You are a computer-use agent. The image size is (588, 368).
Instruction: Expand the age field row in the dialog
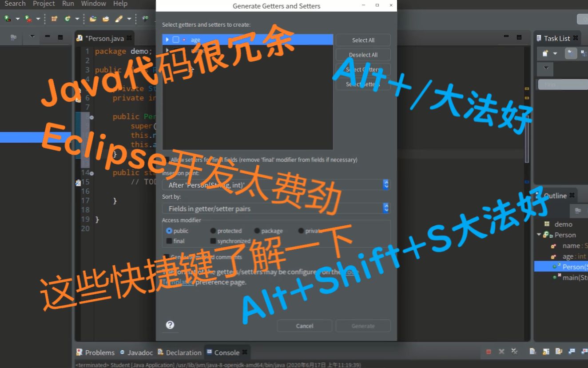pos(167,40)
